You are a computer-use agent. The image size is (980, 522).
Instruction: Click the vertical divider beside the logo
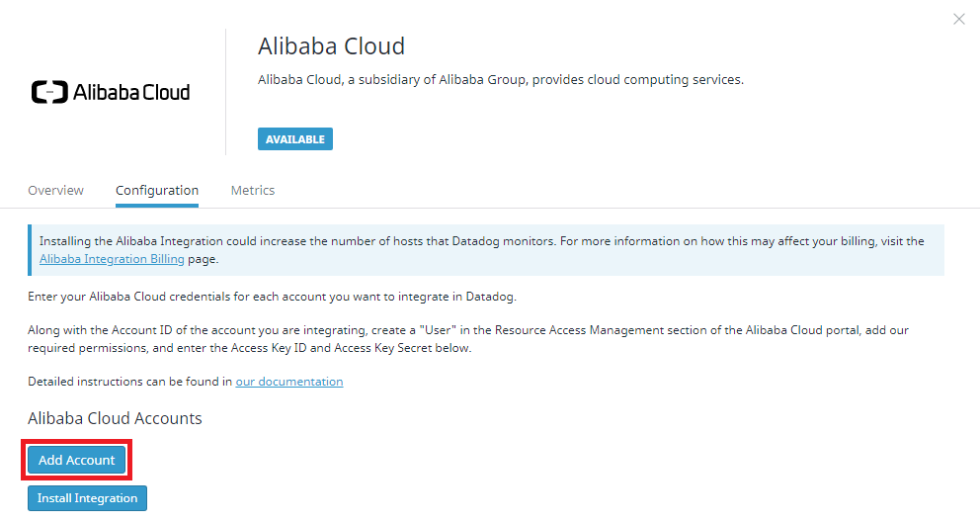click(x=225, y=91)
